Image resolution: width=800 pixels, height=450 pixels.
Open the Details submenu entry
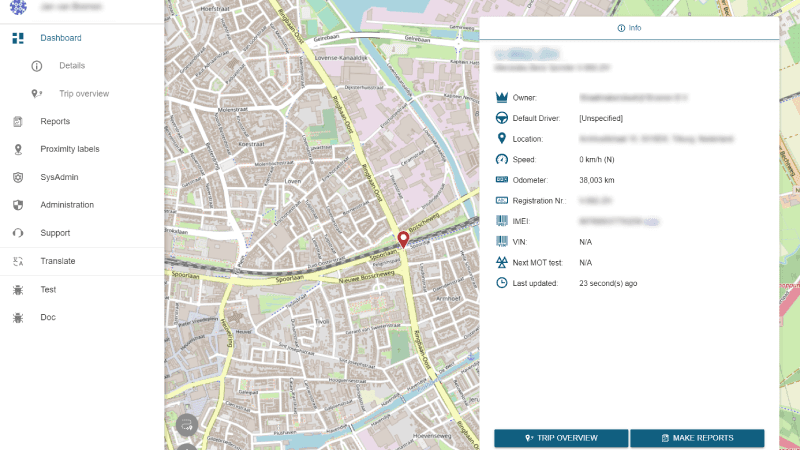point(72,66)
